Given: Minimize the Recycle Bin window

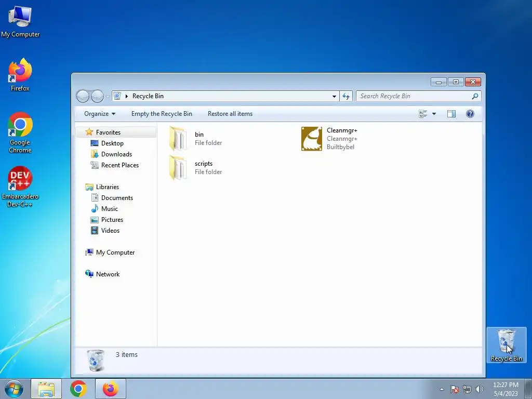Looking at the screenshot, I should (x=438, y=82).
